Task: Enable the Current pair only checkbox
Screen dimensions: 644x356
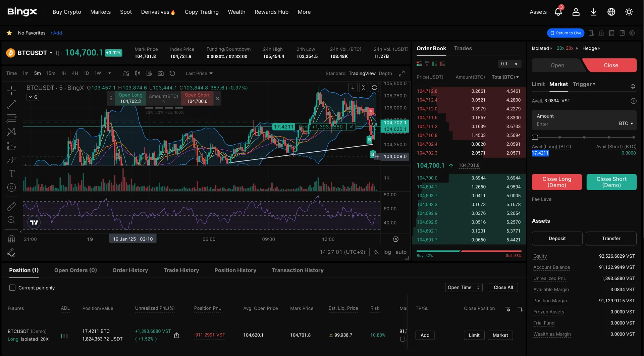Action: point(12,288)
